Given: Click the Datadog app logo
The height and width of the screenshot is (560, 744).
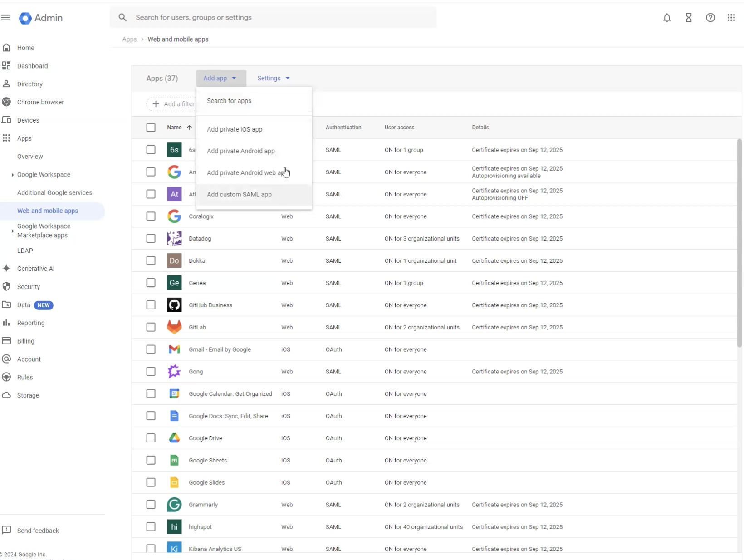Looking at the screenshot, I should click(x=174, y=238).
